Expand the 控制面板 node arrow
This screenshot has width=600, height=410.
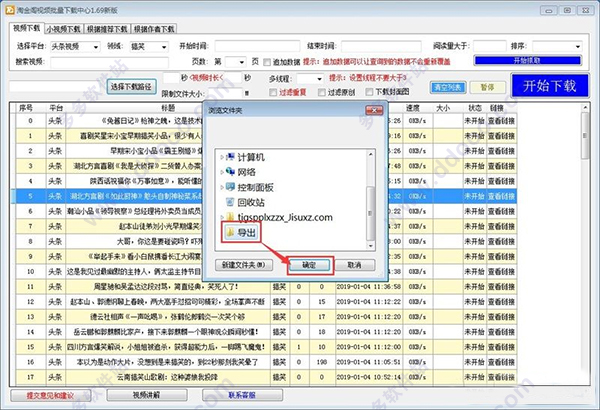(x=222, y=187)
